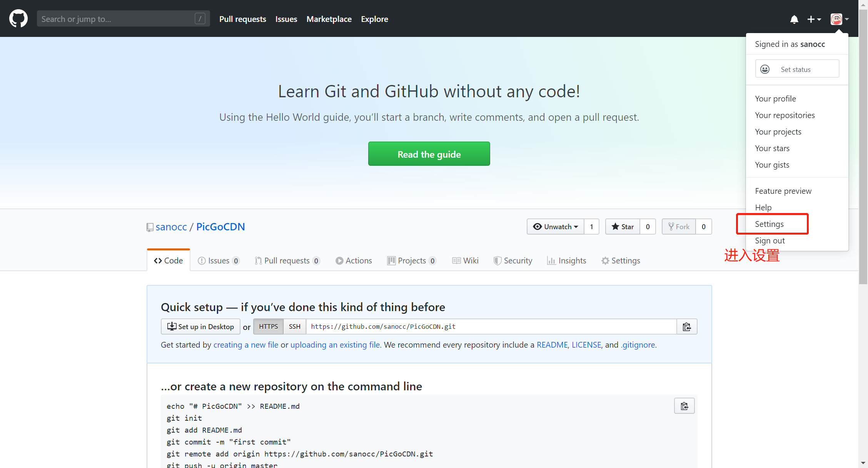Click the page vertical scrollbar thumb
868x468 pixels.
863,146
